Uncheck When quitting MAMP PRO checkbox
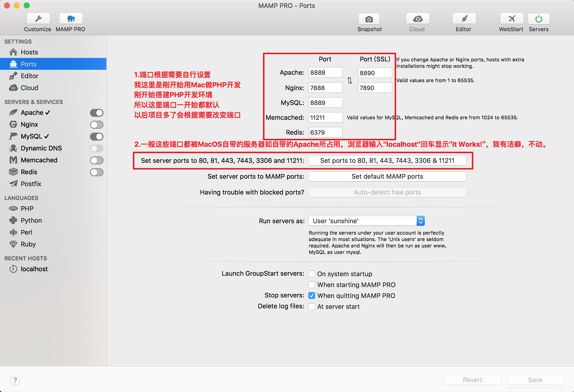This screenshot has height=392, width=574. (312, 295)
